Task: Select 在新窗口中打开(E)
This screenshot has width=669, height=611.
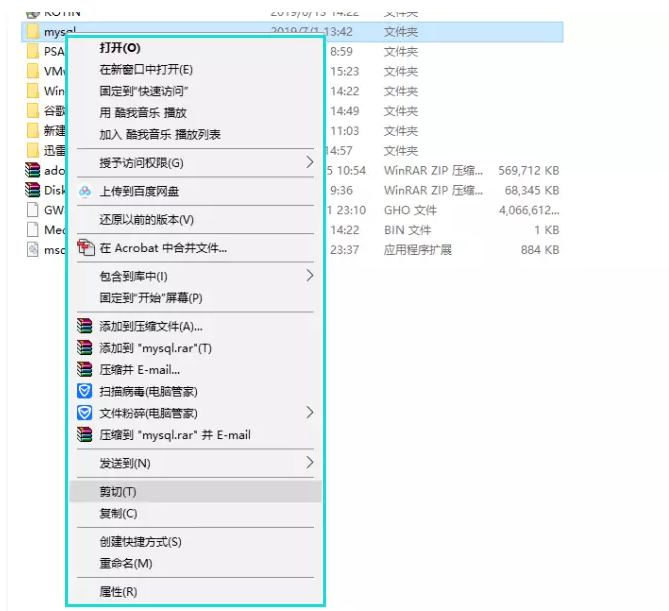Action: click(x=146, y=70)
